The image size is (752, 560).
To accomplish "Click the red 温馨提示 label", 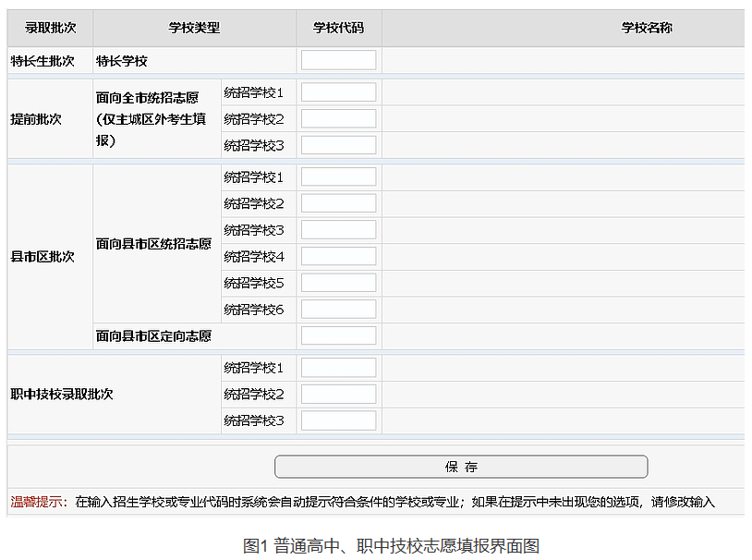I will (x=38, y=502).
